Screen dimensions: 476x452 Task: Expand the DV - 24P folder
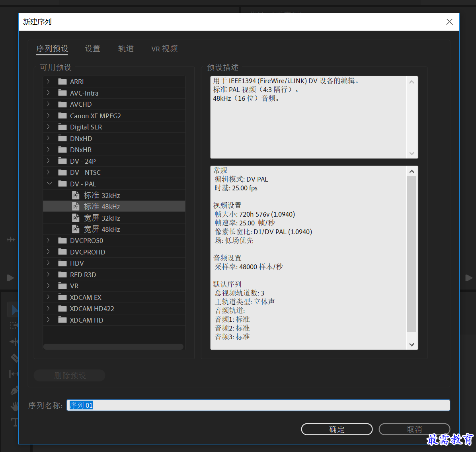pos(48,161)
